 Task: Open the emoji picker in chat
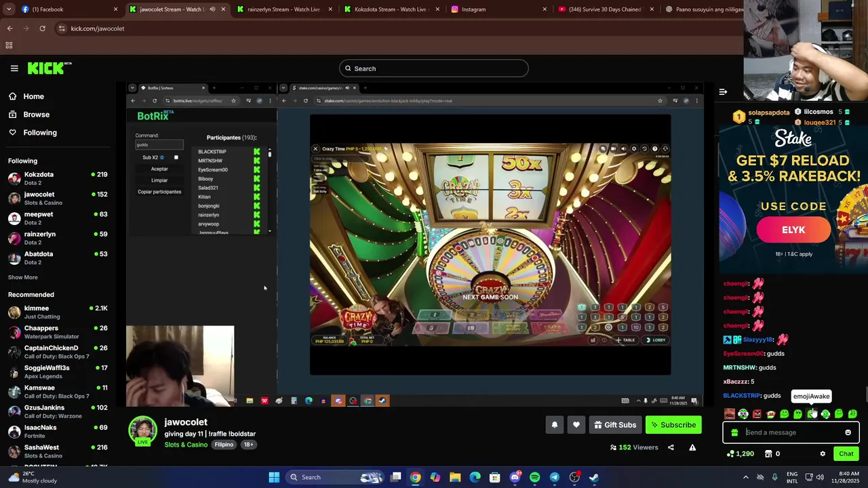(x=848, y=432)
